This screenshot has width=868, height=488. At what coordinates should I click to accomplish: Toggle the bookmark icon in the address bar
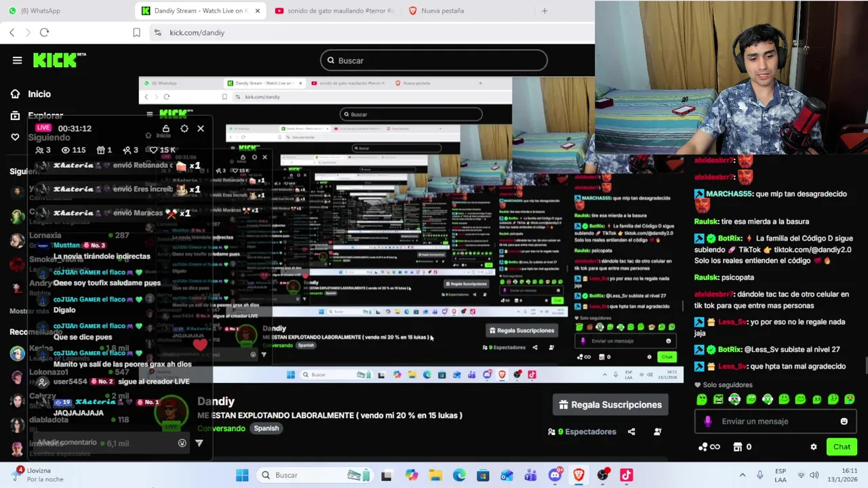coord(136,33)
